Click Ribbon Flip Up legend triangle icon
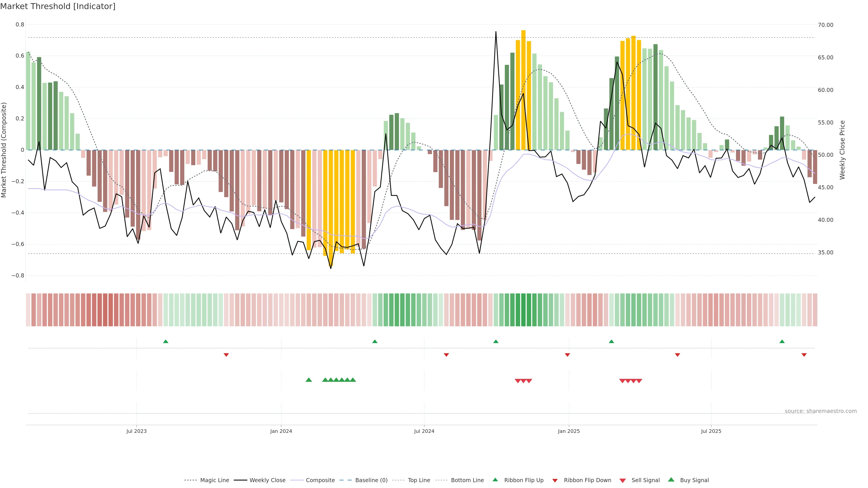 point(495,480)
